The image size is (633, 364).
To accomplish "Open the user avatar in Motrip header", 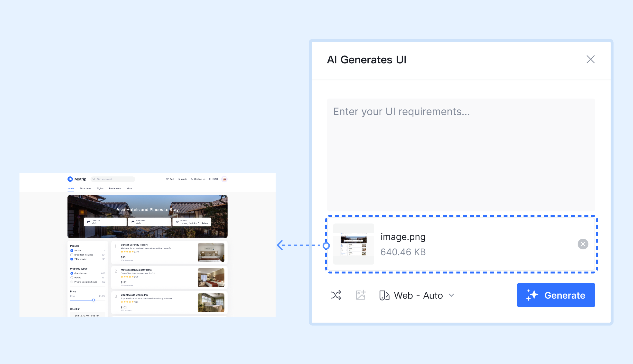I will coord(224,179).
